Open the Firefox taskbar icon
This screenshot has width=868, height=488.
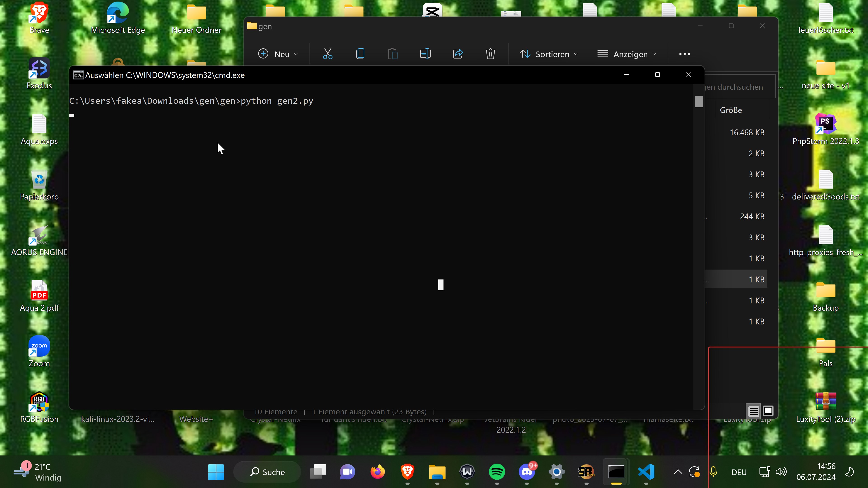tap(377, 472)
